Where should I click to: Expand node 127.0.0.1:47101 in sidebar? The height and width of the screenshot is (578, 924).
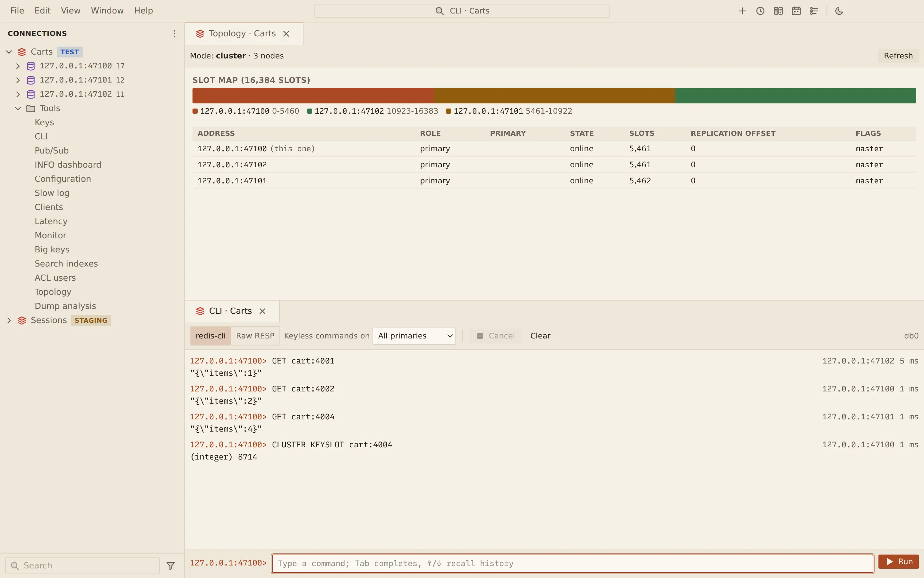coord(18,80)
